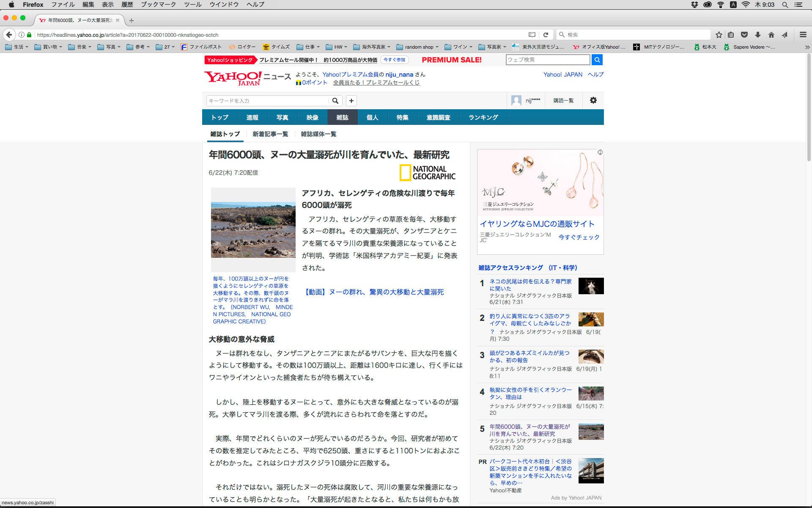Screen dimensions: 812x508
Task: Show more bookmarks via overflow chevron
Action: point(807,47)
